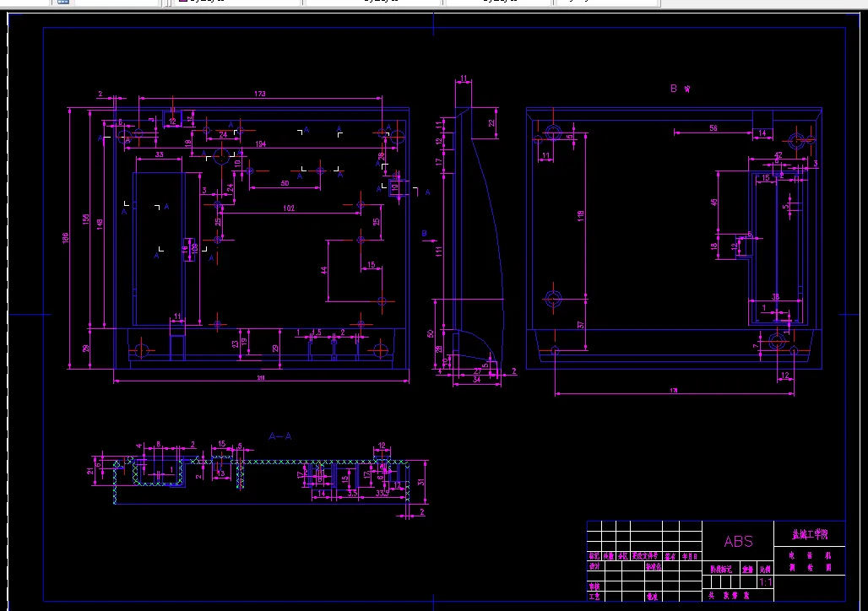Click the 42 dimension in B view
Screen dimensions: 868x611
[x=778, y=155]
